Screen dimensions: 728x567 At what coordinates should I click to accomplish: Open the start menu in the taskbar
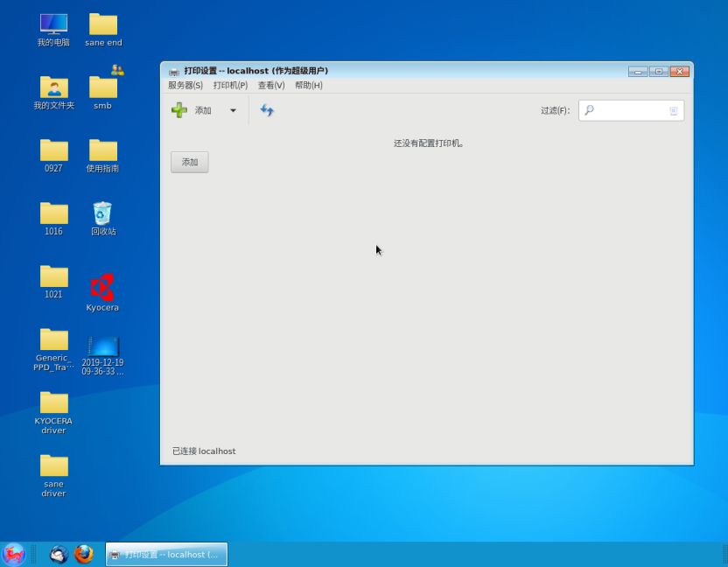[x=14, y=555]
